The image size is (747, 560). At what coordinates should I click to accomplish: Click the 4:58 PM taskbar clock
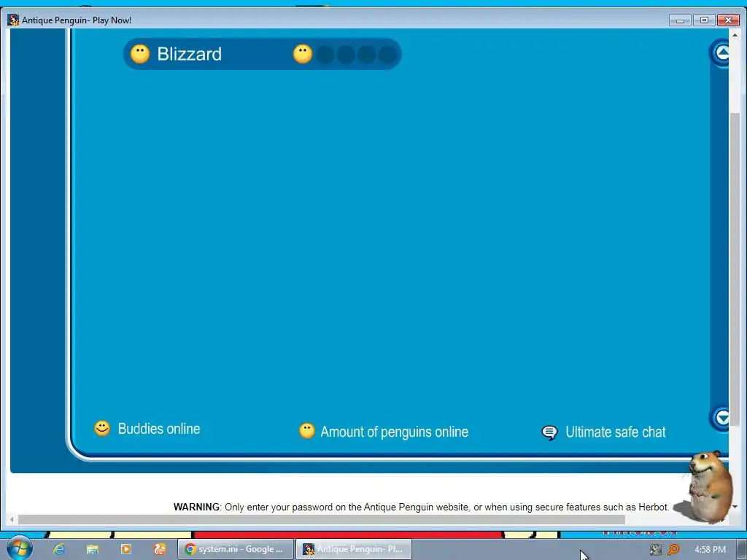point(710,550)
